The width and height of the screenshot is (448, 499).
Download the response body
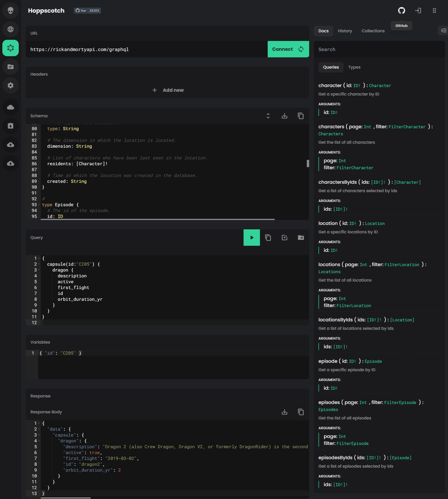tap(284, 412)
